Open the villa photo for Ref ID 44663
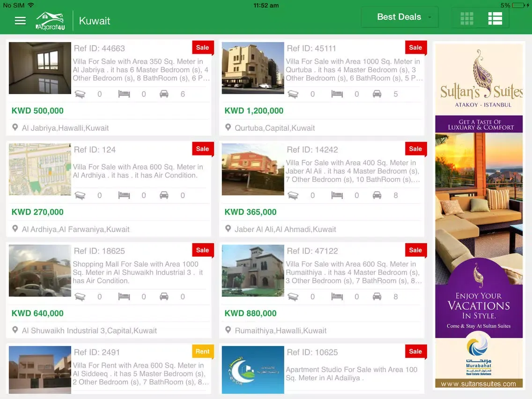 pos(40,68)
